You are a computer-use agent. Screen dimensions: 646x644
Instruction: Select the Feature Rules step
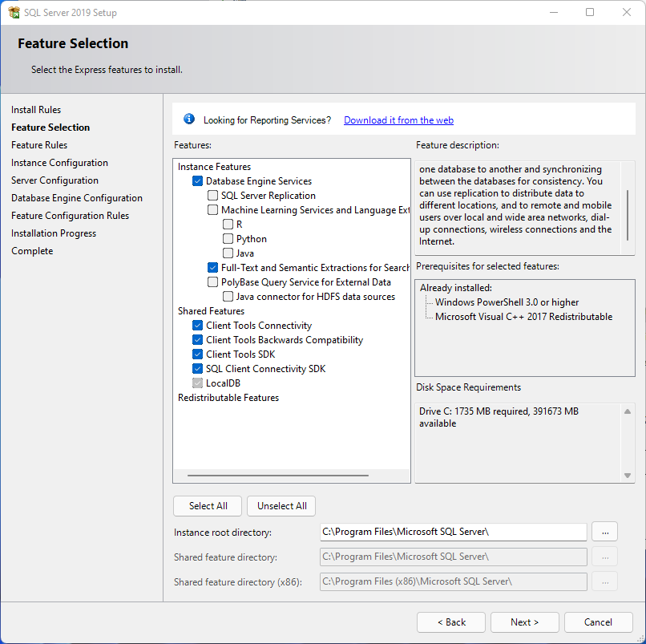[x=39, y=145]
